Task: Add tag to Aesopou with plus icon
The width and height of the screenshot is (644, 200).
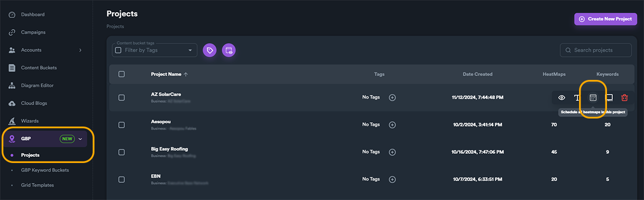Action: [392, 124]
